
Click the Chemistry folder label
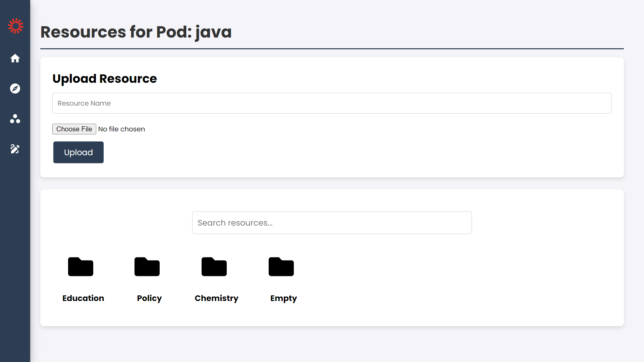(216, 298)
